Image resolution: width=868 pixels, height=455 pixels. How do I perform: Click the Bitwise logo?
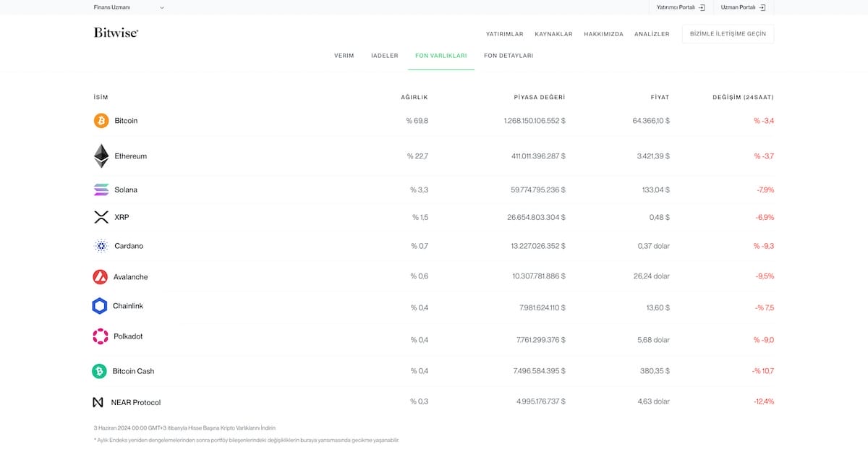coord(115,33)
